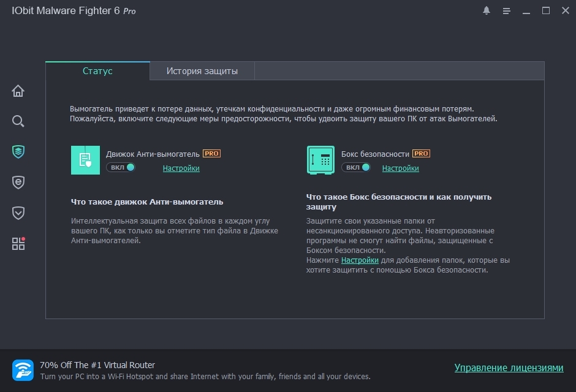The image size is (576, 392).
Task: Click the notification bell icon
Action: 487,11
